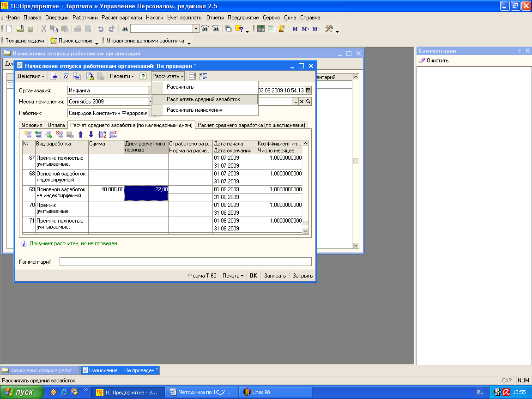Image resolution: width=532 pixels, height=399 pixels.
Task: Click the Undo arrow icon
Action: [101, 29]
